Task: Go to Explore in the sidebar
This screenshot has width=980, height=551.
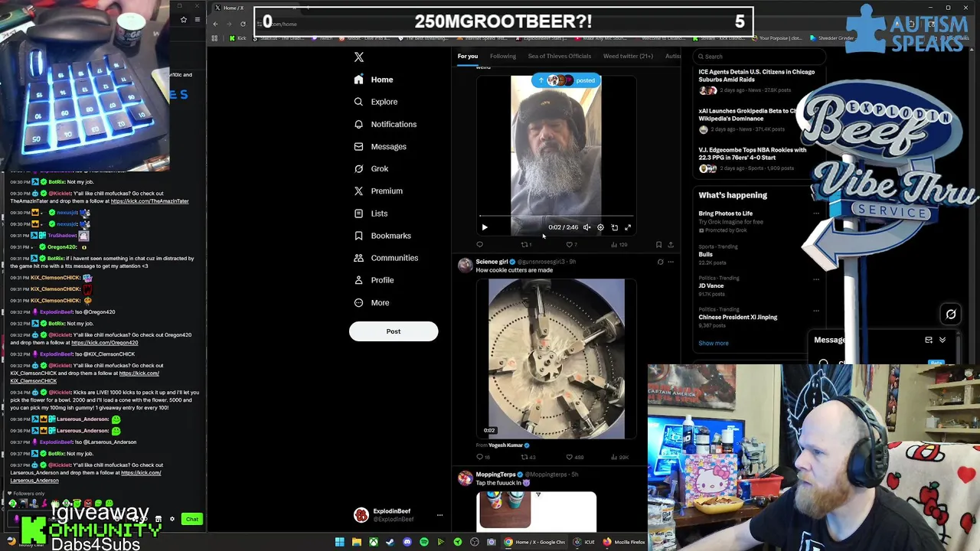Action: click(375, 102)
